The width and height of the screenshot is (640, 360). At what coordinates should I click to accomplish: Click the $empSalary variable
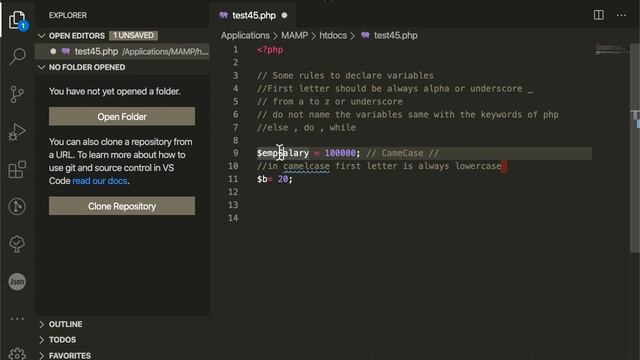[x=283, y=153]
